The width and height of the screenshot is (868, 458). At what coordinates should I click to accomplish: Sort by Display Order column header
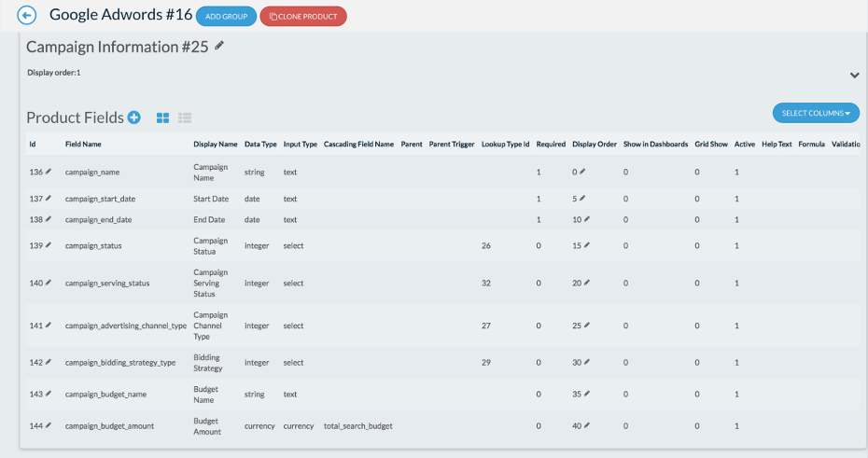(595, 144)
